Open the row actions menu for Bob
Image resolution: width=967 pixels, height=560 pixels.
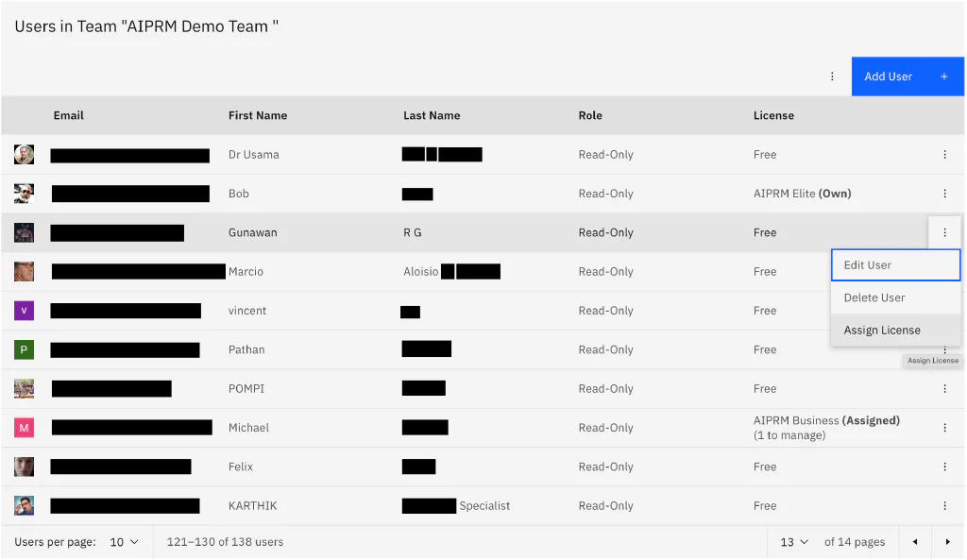click(944, 194)
